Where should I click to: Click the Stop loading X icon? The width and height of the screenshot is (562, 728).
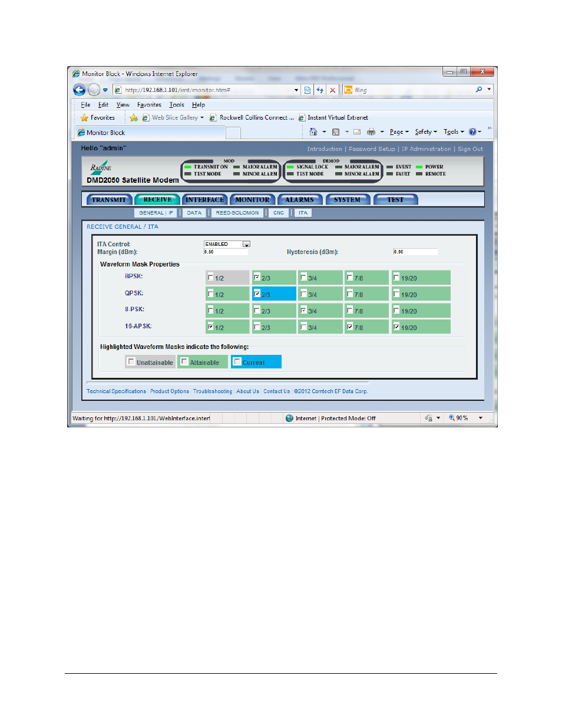click(x=333, y=90)
